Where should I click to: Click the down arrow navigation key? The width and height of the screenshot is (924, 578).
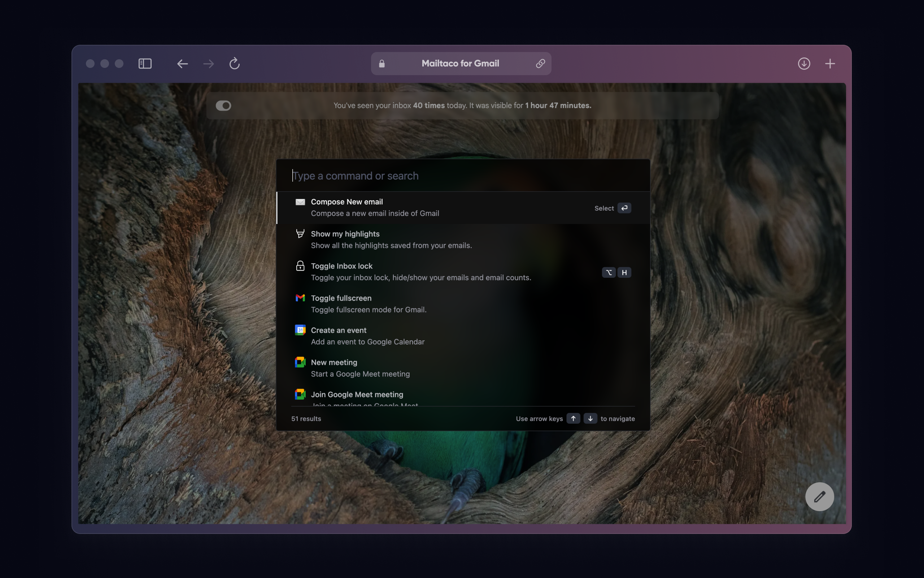pyautogui.click(x=590, y=419)
